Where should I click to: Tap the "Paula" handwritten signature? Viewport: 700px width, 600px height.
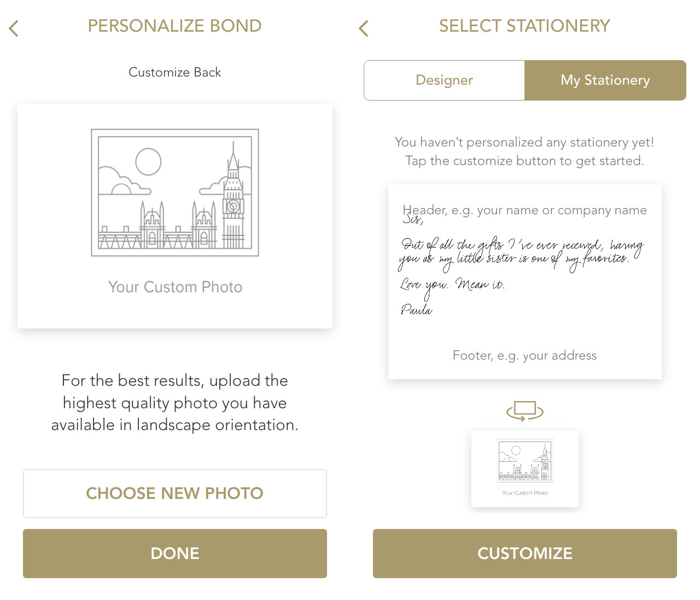pyautogui.click(x=416, y=310)
